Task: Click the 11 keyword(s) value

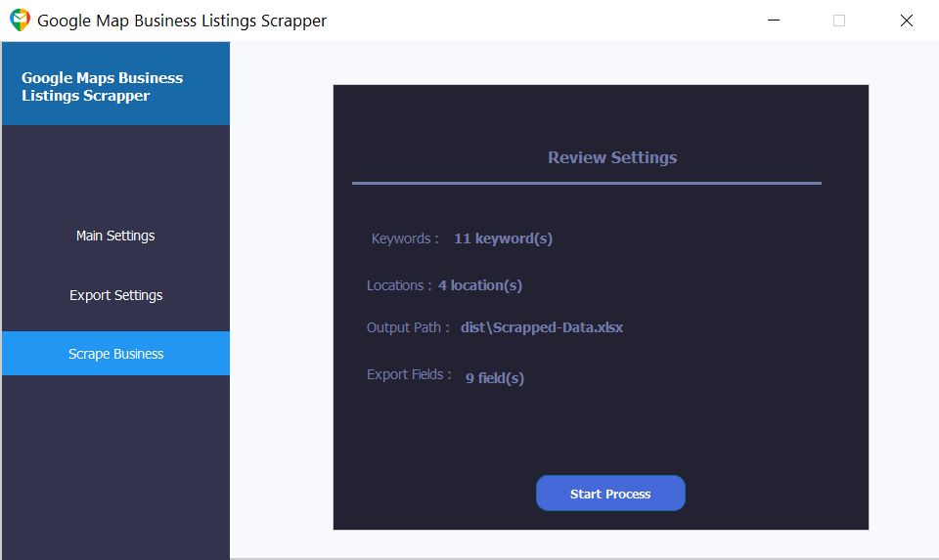Action: pos(503,238)
